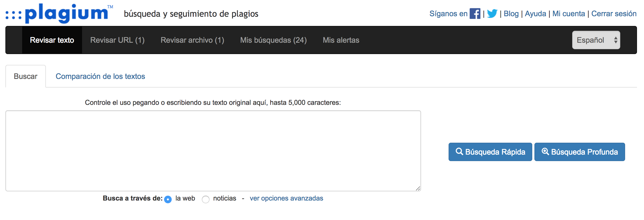Select the "noticias" radio option

(x=206, y=199)
